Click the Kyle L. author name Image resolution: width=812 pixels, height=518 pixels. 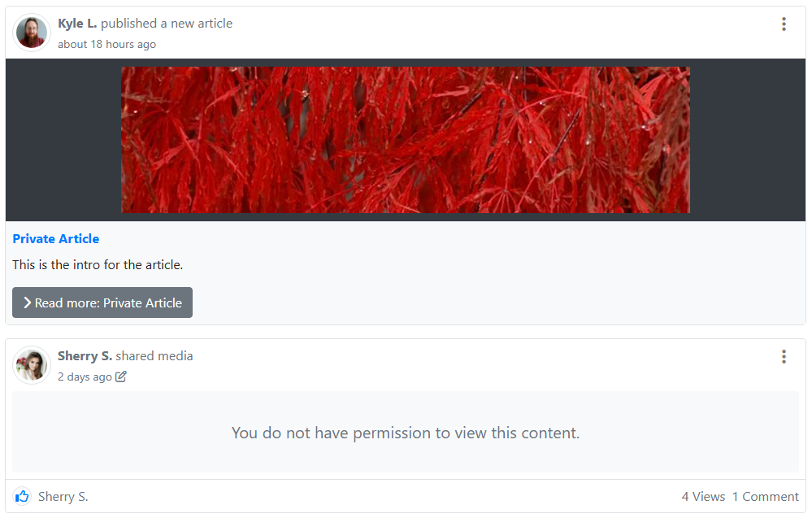click(77, 24)
